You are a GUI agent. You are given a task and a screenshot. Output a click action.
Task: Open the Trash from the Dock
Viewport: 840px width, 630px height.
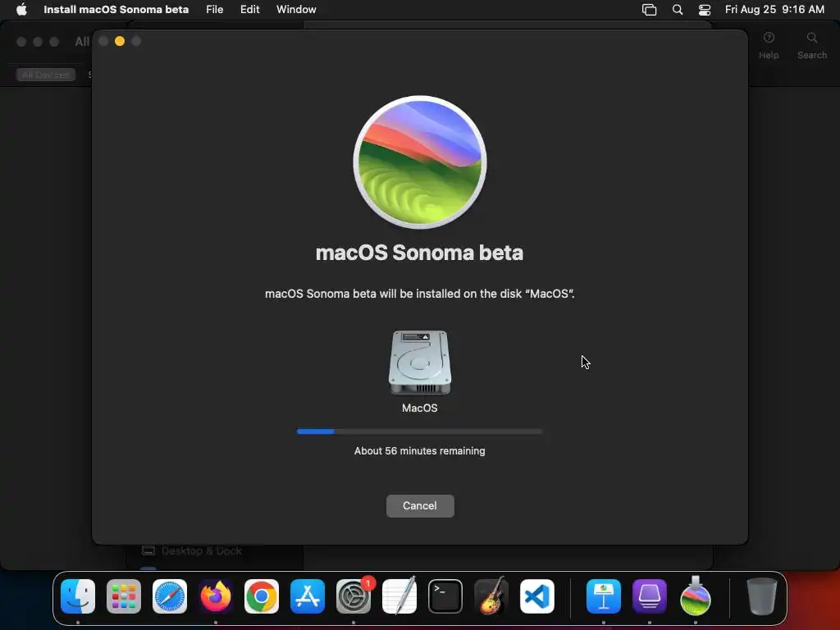click(x=762, y=596)
